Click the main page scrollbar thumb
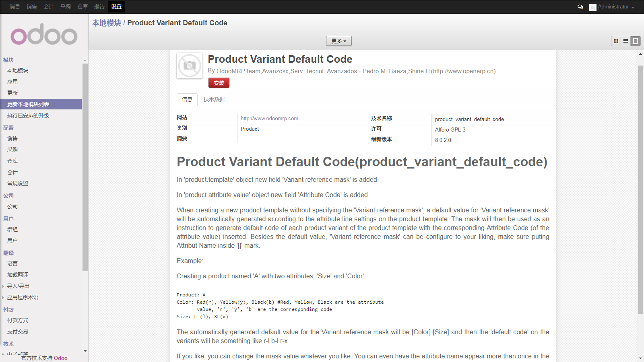644x362 pixels. [640, 189]
